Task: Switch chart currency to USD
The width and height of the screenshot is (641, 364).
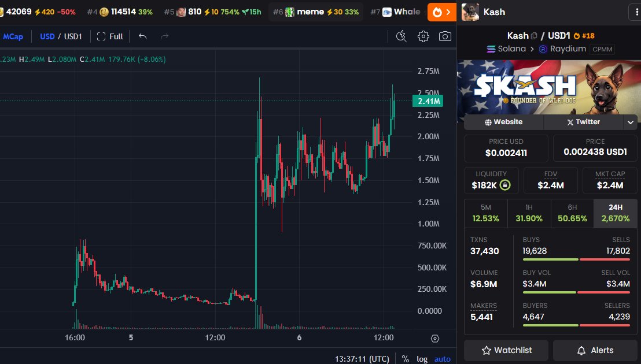Action: click(47, 36)
